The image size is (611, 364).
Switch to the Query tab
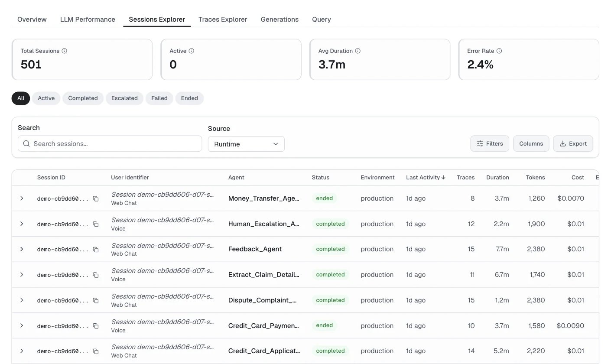click(322, 19)
